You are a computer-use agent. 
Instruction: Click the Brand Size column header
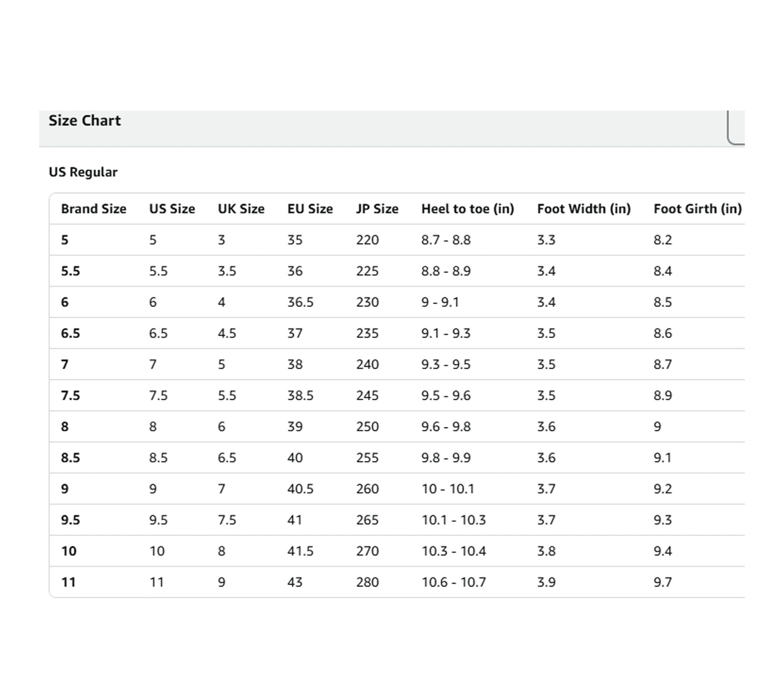click(x=94, y=209)
